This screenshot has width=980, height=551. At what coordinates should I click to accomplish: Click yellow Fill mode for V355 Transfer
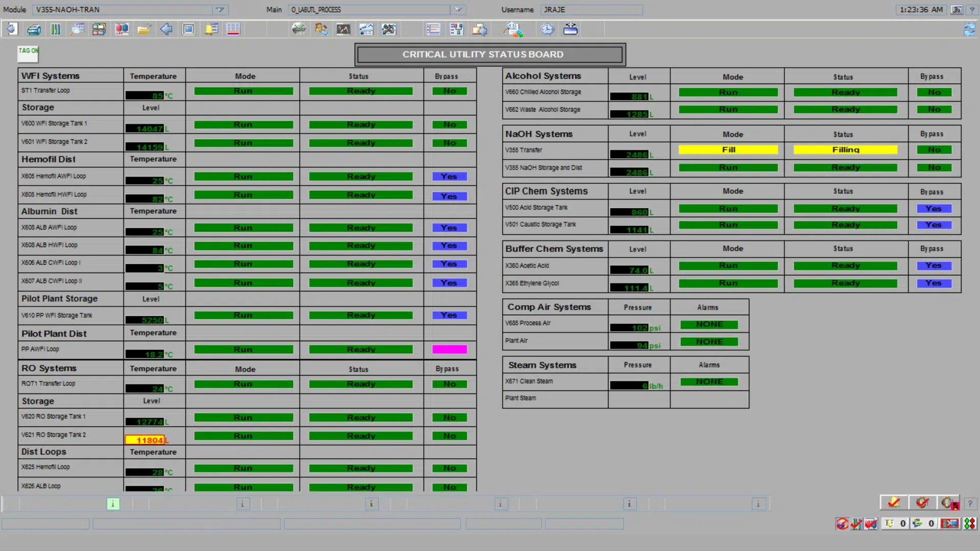pos(728,149)
